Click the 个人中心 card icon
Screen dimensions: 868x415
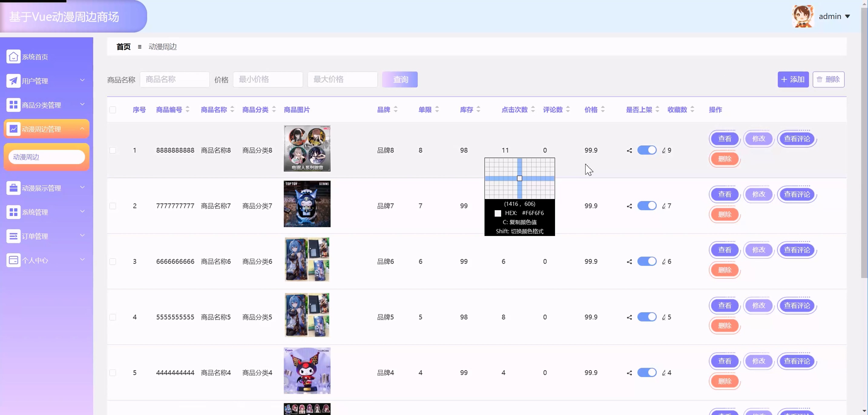13,260
